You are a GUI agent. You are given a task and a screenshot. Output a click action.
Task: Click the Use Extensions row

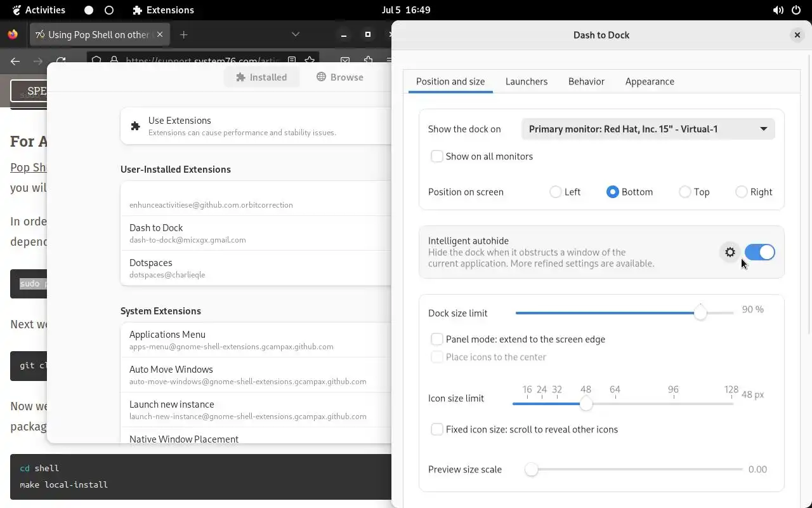(256, 126)
